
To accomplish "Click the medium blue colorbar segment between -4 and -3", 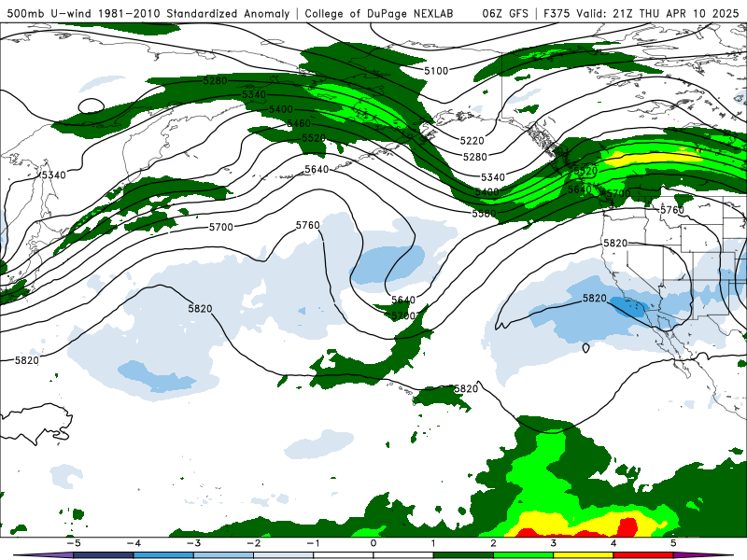I will click(163, 555).
